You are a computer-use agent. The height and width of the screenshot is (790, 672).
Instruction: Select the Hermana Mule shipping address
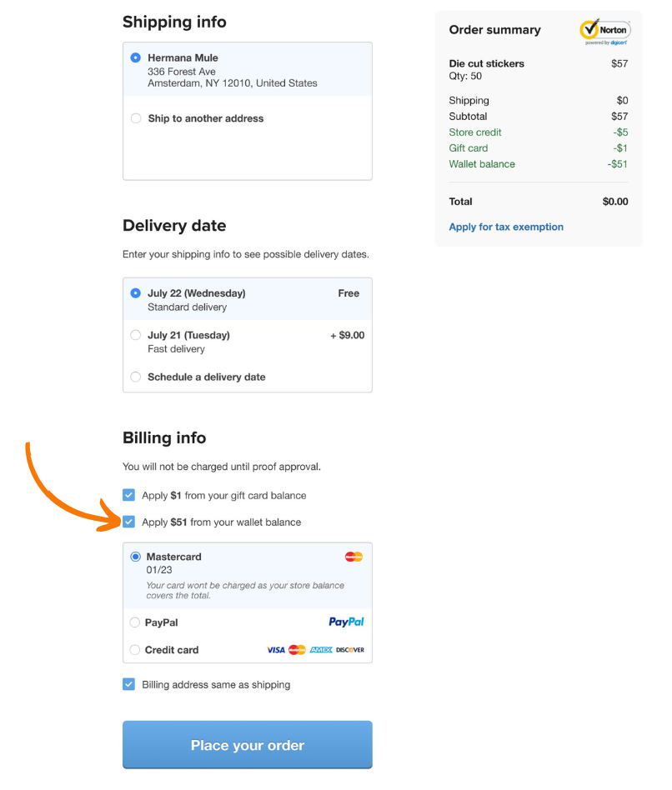click(136, 57)
